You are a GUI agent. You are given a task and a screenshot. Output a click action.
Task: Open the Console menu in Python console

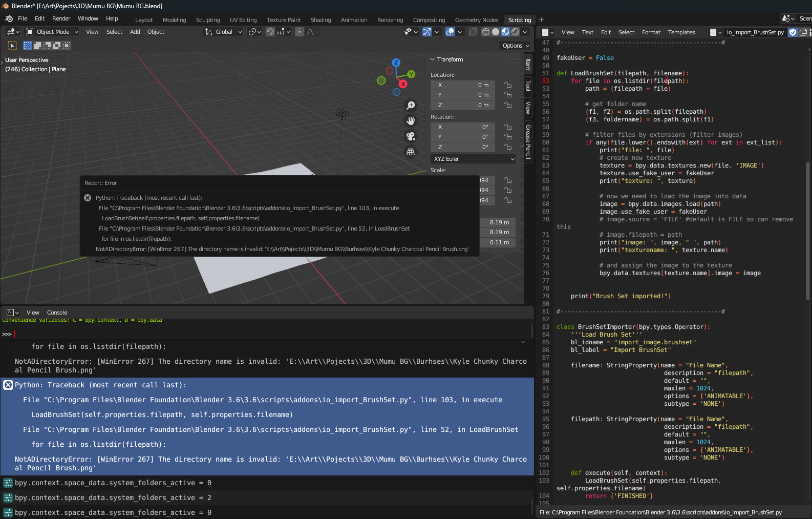[x=57, y=313]
